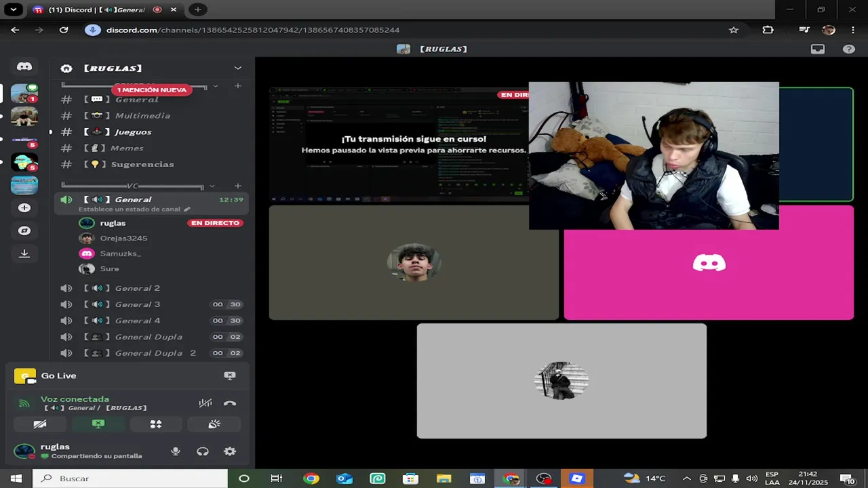The height and width of the screenshot is (488, 868).
Task: Open the tab search dropdown arrow
Action: tap(13, 9)
